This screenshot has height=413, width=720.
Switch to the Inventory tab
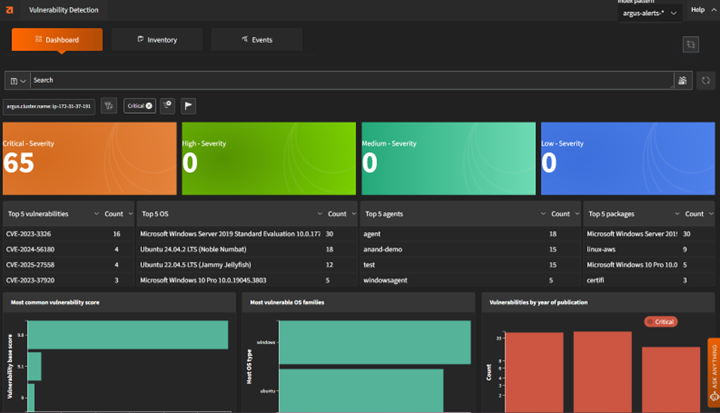click(x=157, y=40)
